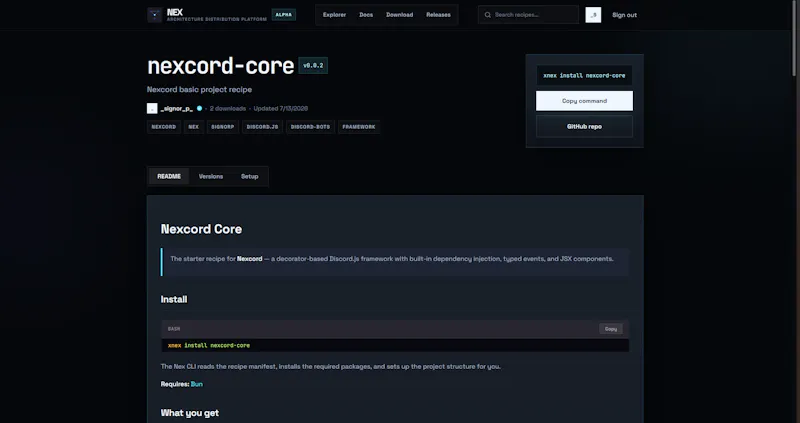Click the 2 downloads text
This screenshot has width=800, height=423.
[228, 108]
